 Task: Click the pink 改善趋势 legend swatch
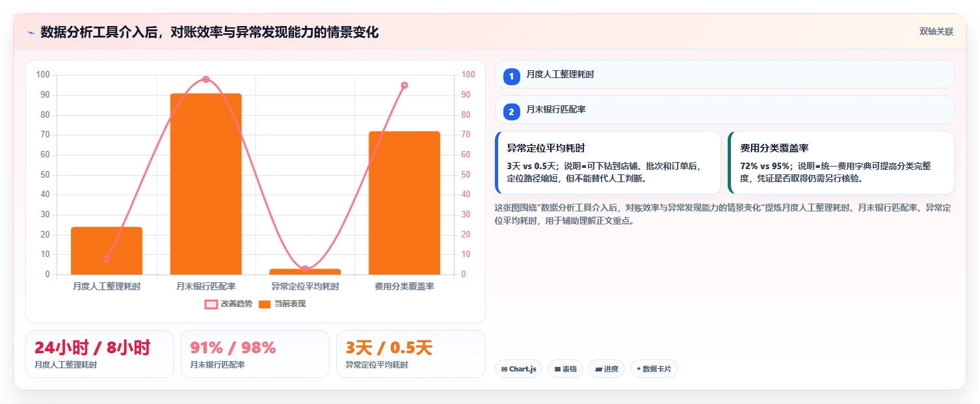pos(211,304)
